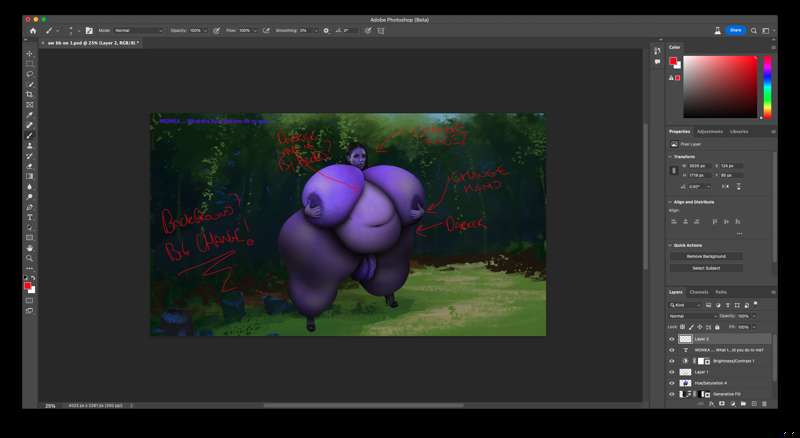Create a new group folder icon
Screen dimensions: 800x438
(743, 404)
